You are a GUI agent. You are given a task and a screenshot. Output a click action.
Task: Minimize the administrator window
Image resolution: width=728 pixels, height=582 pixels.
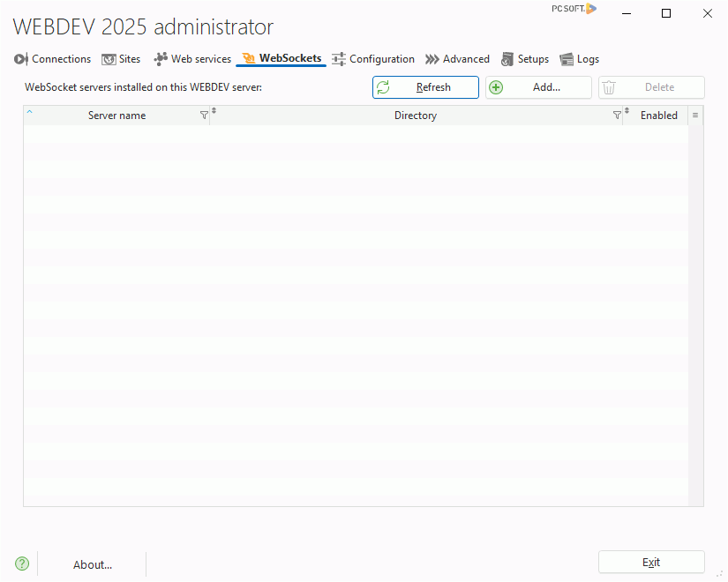coord(627,13)
